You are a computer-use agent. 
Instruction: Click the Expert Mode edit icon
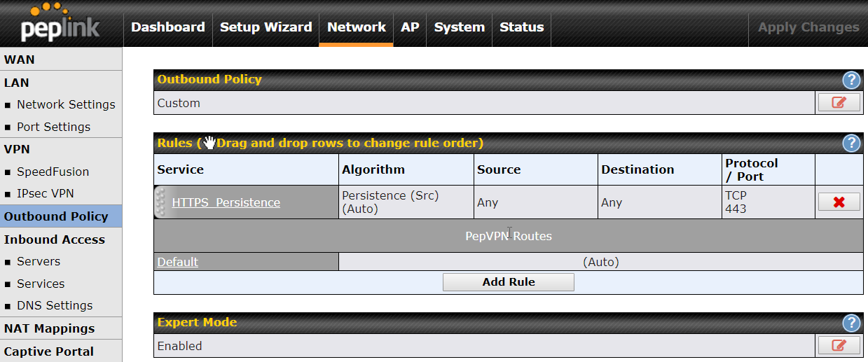839,346
